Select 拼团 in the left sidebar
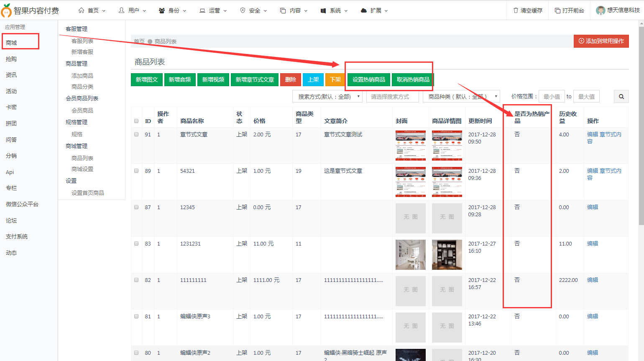This screenshot has width=644, height=361. pyautogui.click(x=11, y=123)
